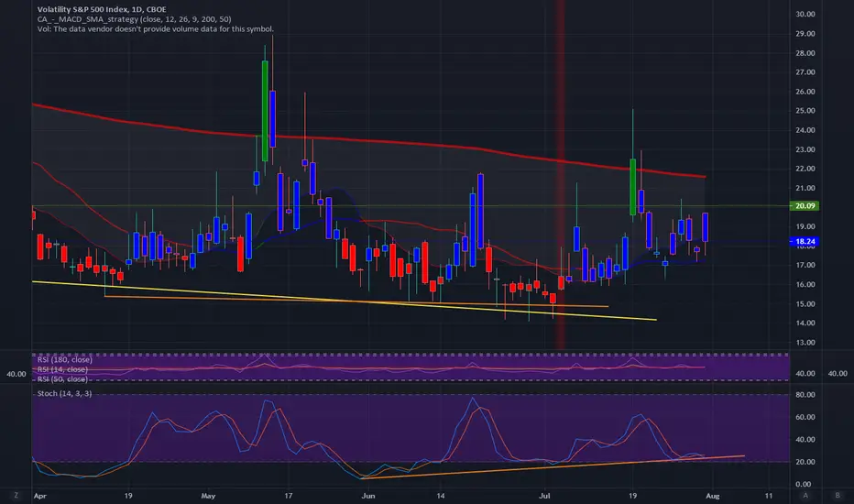This screenshot has width=854, height=504.
Task: Select the RSI (14, close) indicator label
Action: pos(62,369)
